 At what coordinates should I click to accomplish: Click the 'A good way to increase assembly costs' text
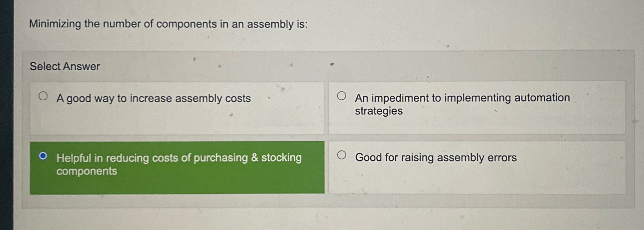point(154,99)
